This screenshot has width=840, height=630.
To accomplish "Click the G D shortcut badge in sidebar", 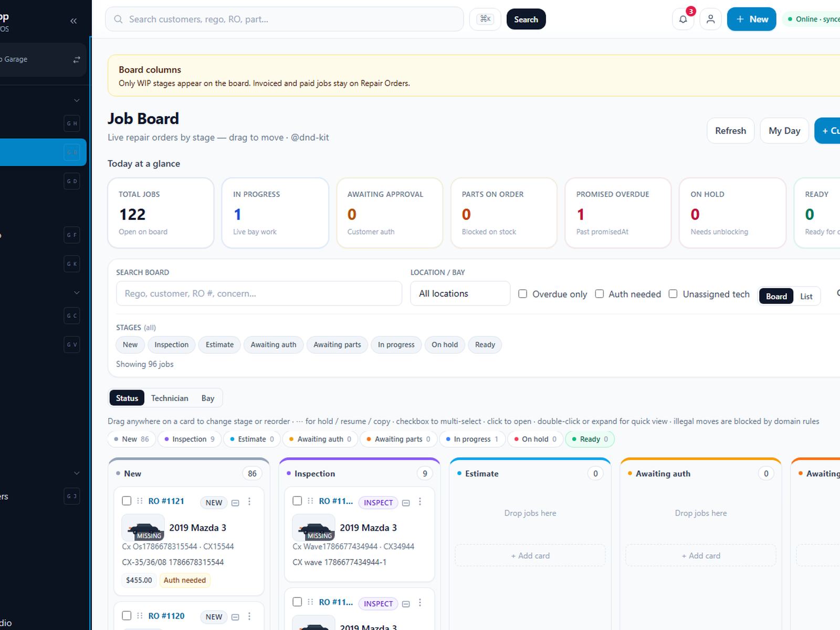I will coord(72,181).
